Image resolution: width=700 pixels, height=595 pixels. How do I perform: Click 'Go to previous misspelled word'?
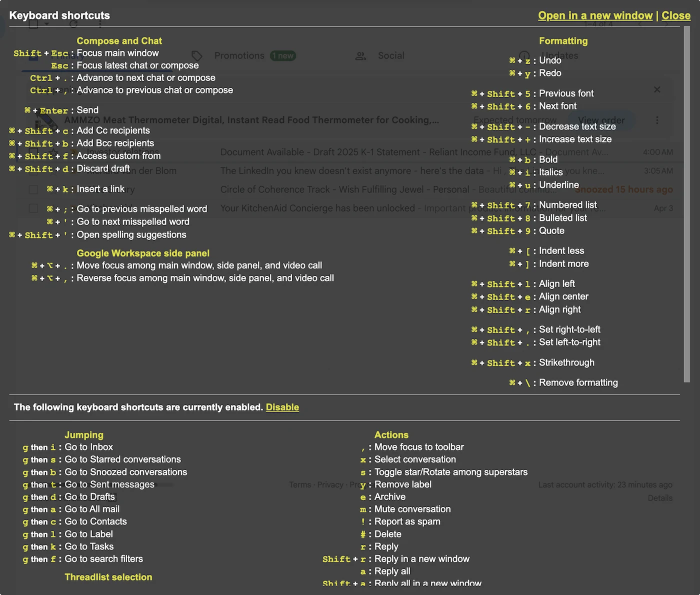(141, 209)
